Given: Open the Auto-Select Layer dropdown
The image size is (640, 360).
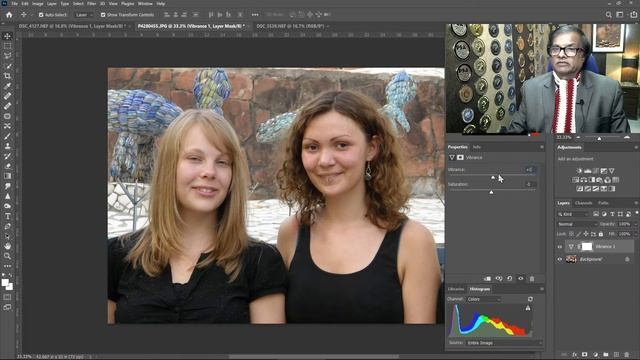Looking at the screenshot, I should point(83,15).
